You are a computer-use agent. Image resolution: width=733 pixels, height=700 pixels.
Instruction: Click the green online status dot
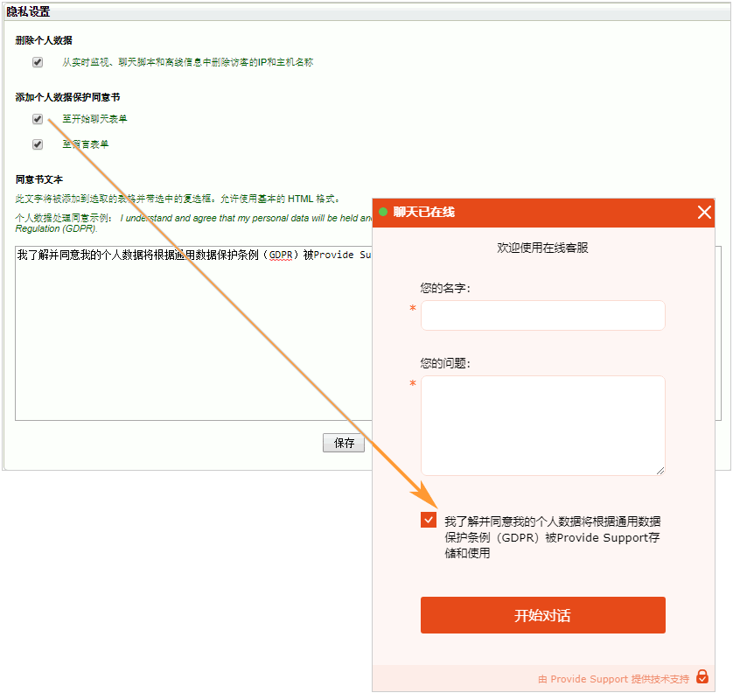point(383,212)
